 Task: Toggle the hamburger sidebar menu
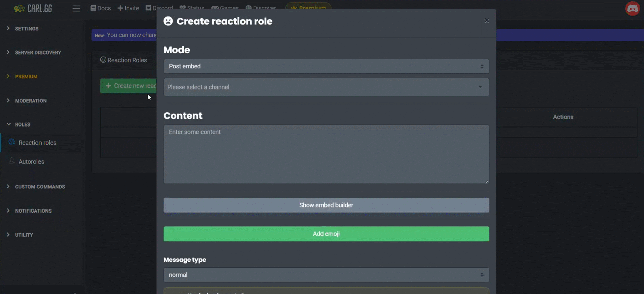click(x=76, y=8)
